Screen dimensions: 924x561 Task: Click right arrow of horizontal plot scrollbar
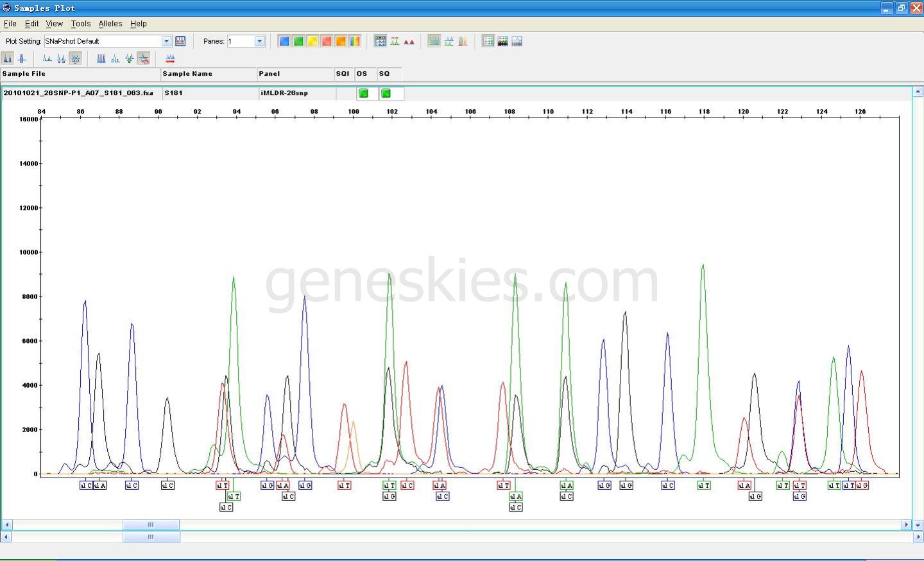pyautogui.click(x=906, y=524)
